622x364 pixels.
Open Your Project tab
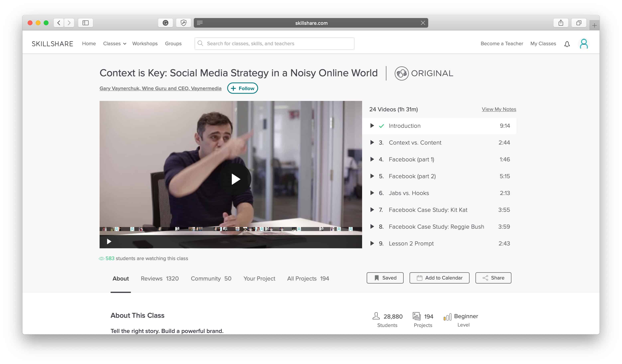click(x=259, y=279)
